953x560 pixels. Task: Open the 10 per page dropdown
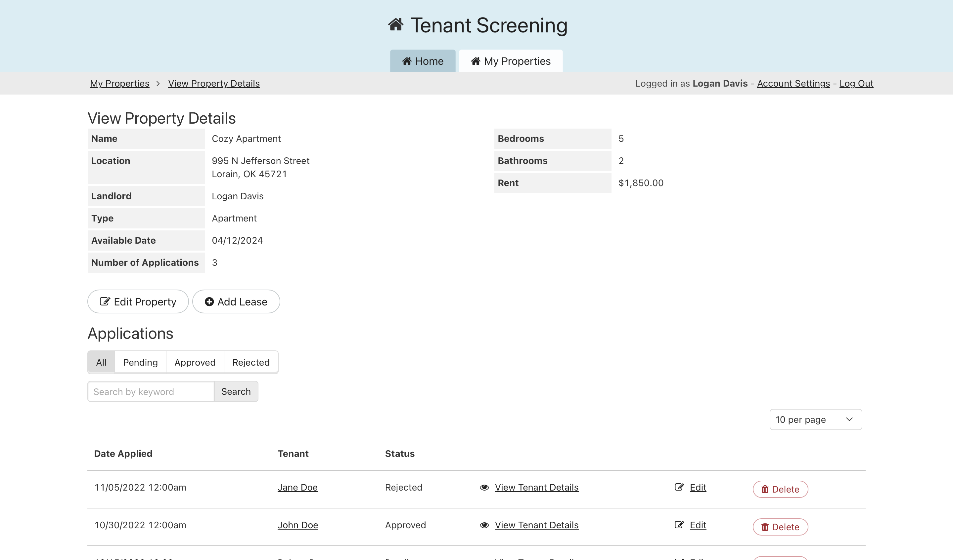coord(815,420)
